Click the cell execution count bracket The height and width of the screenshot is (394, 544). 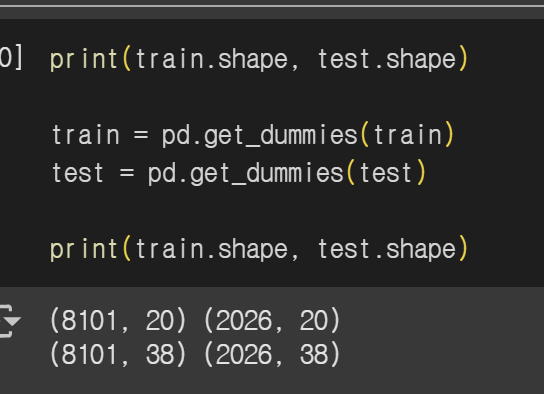coord(10,58)
